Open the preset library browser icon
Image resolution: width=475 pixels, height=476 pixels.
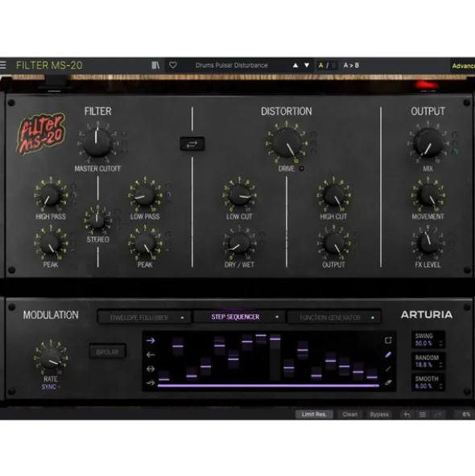tap(155, 65)
